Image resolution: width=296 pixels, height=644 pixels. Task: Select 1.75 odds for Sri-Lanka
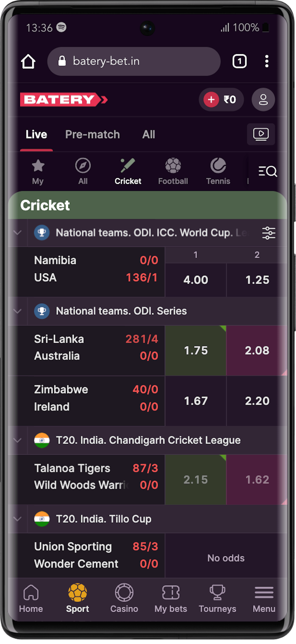click(196, 350)
